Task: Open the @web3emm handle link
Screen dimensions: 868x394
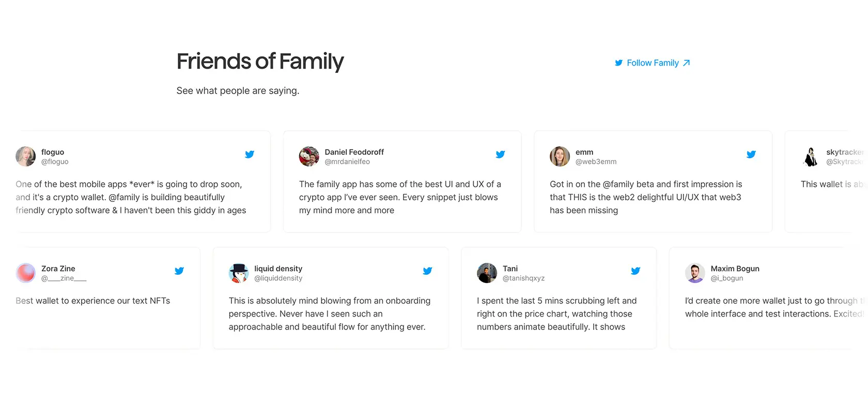Action: point(596,162)
